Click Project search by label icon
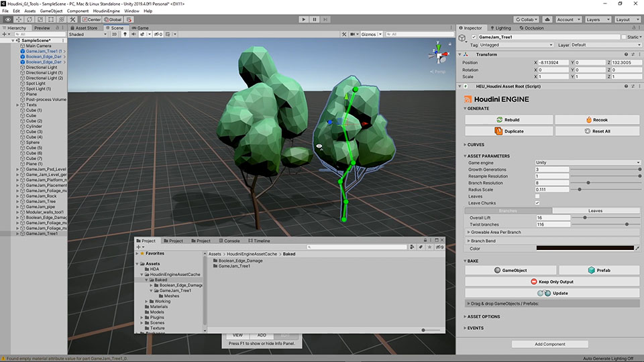Viewport: 644px width, 362px height. pyautogui.click(x=421, y=247)
